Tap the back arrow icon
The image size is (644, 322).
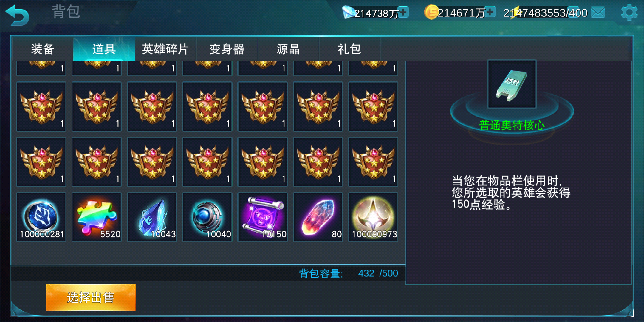[17, 16]
